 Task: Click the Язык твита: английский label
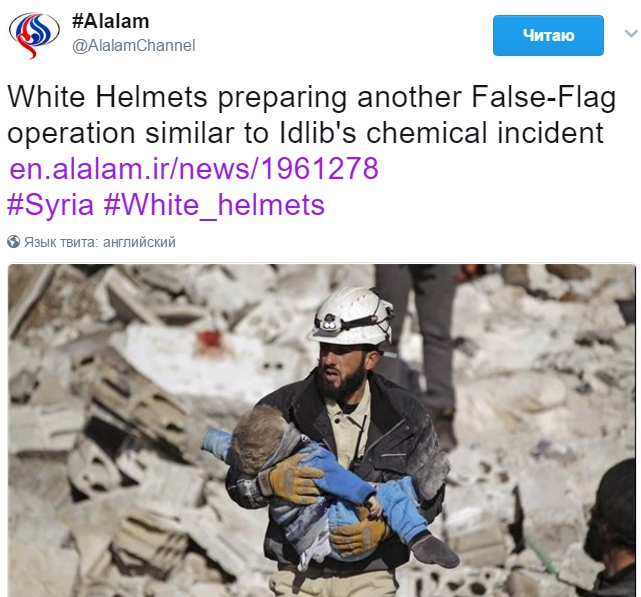(100, 242)
